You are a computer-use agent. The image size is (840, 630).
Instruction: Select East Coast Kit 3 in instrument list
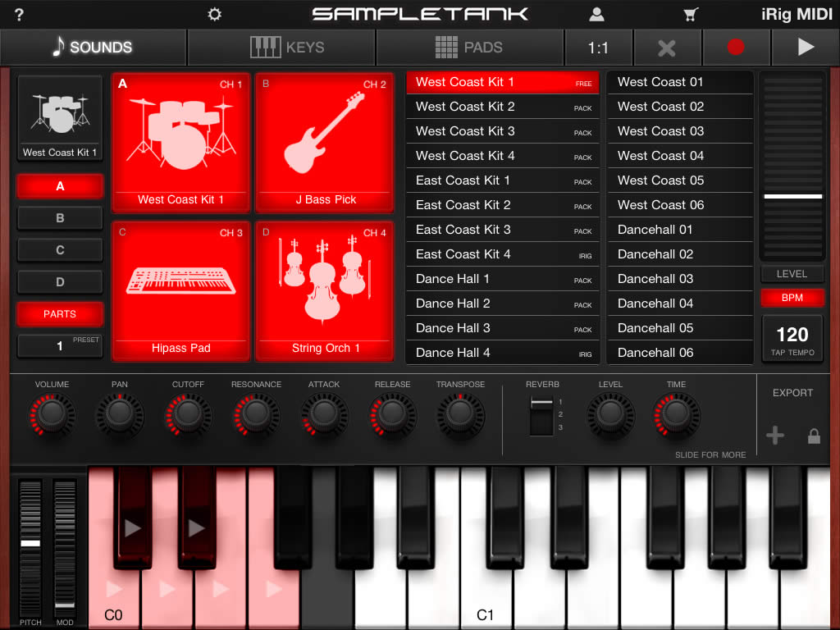503,230
